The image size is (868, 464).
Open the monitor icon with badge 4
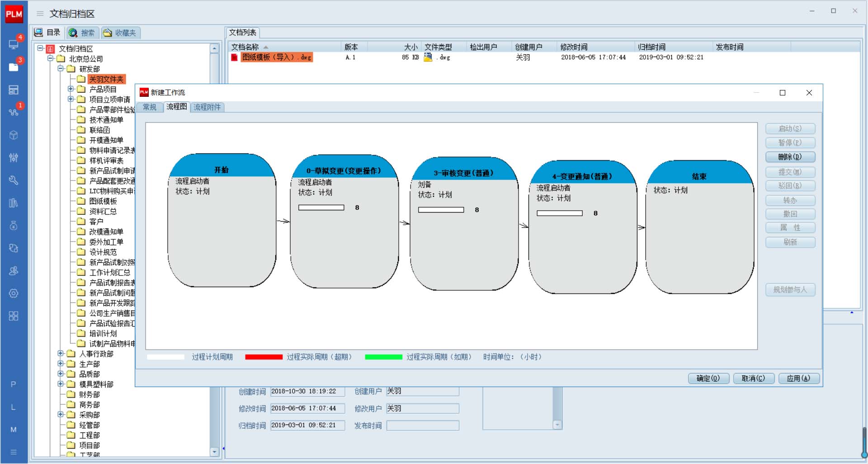(14, 44)
